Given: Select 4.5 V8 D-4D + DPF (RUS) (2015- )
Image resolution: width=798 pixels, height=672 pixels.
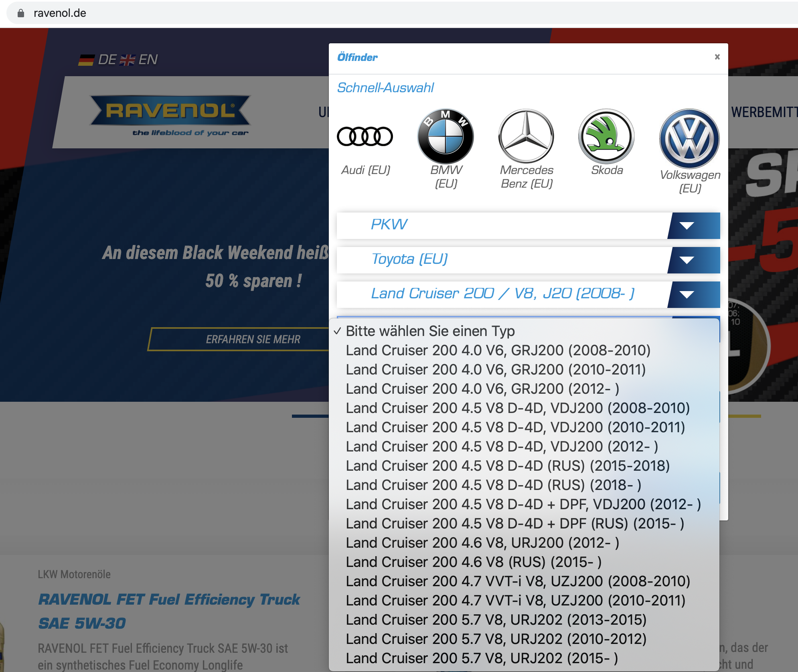Looking at the screenshot, I should click(x=524, y=524).
